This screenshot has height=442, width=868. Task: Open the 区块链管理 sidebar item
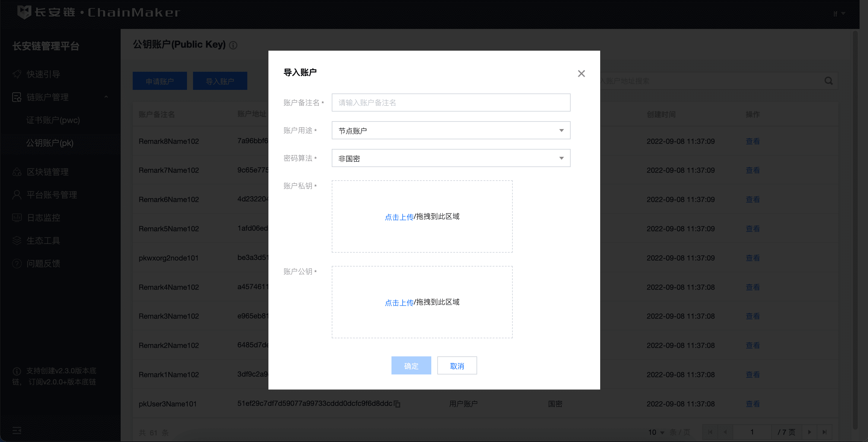[x=47, y=172]
